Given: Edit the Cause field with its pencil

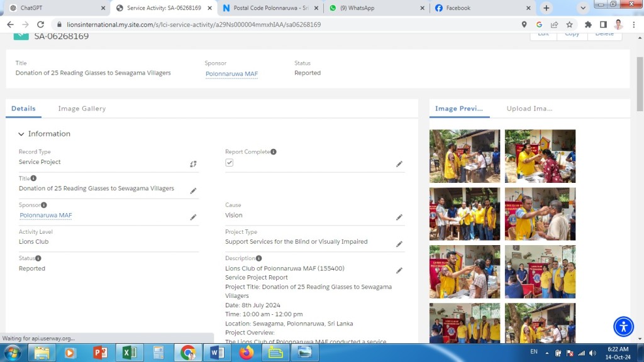Looking at the screenshot, I should coord(399,217).
